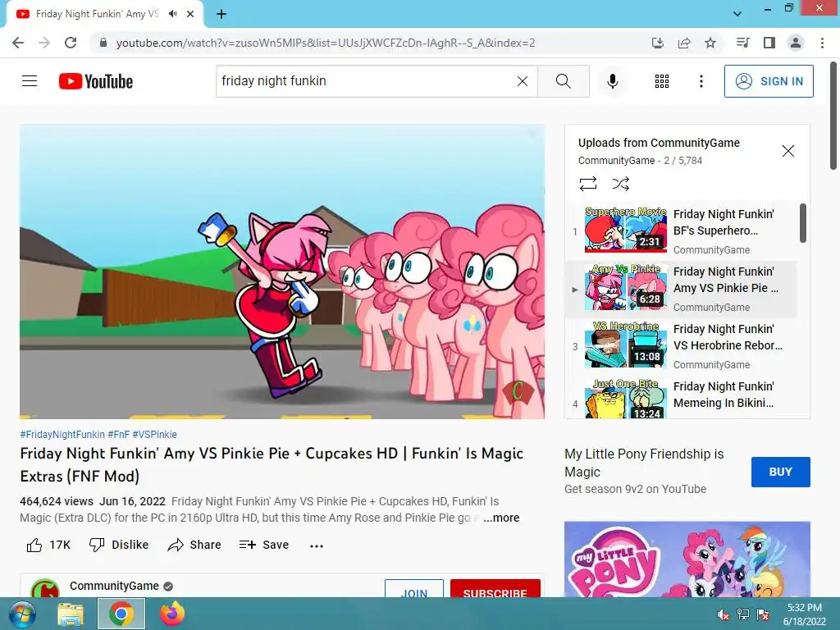Screen dimensions: 840x630
Task: Toggle shuffle playlist
Action: (620, 184)
